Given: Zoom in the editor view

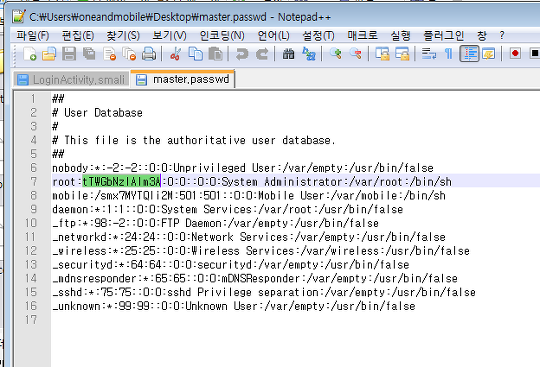Looking at the screenshot, I should click(x=335, y=54).
